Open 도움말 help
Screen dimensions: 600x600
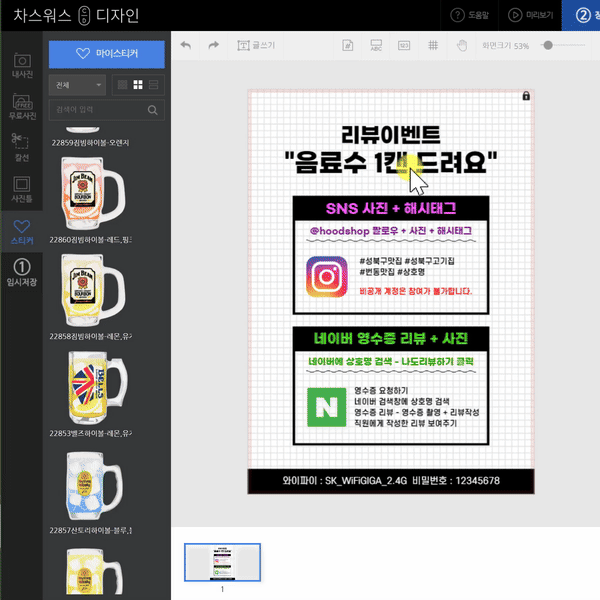coord(470,15)
